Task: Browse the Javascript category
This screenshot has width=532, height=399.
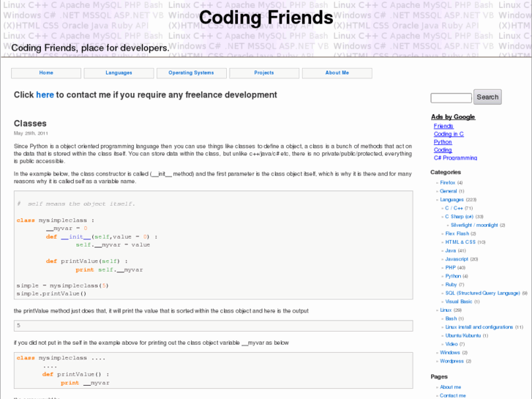Action: pos(457,259)
